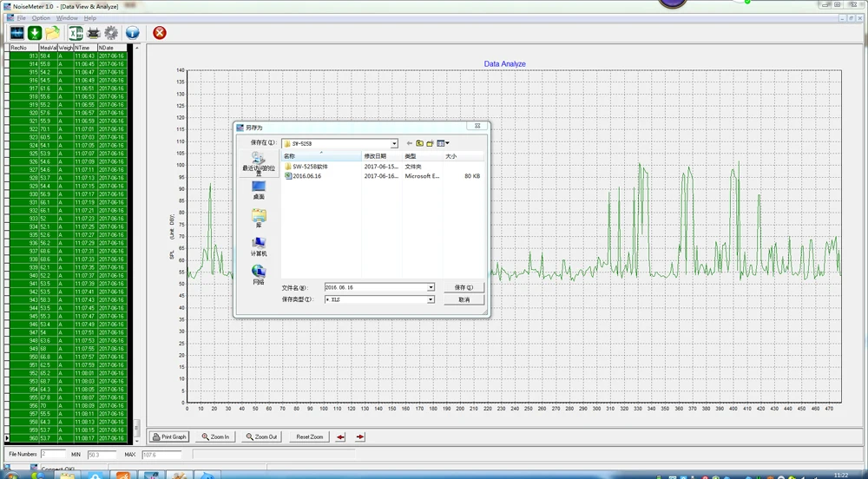Open settings with the gear icon
Viewport: 868px width, 479px height.
coord(111,33)
